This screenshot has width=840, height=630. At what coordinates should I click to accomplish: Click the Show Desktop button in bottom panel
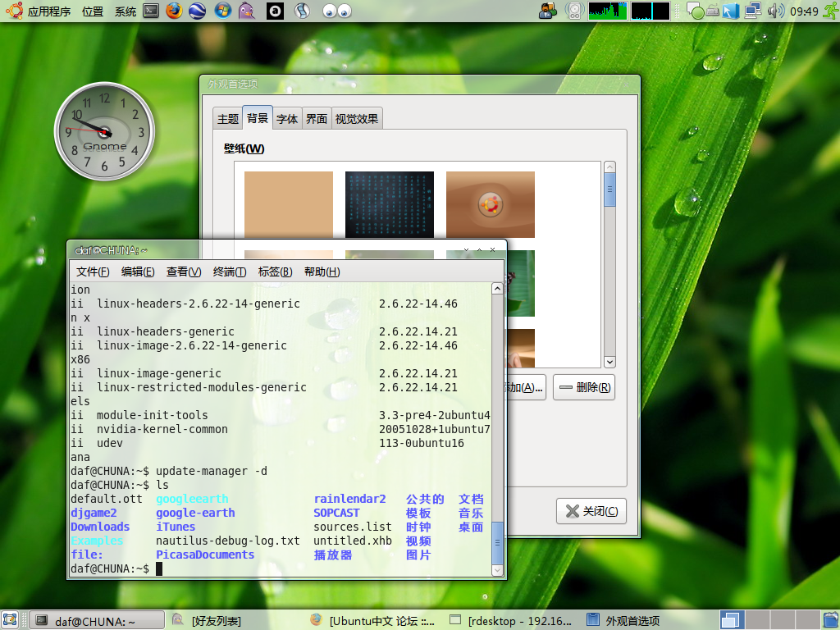click(x=10, y=620)
